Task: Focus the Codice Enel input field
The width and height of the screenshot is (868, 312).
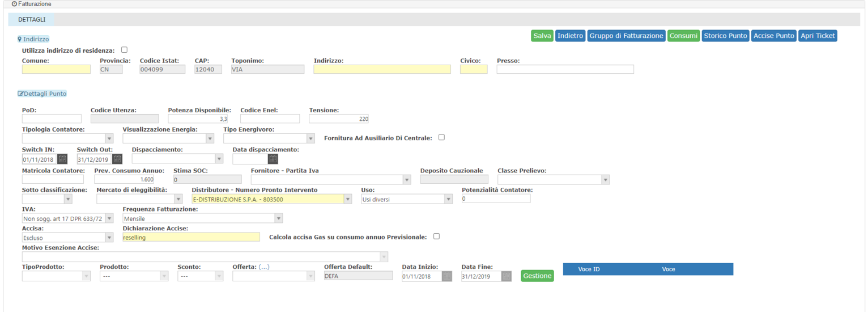Action: click(270, 119)
